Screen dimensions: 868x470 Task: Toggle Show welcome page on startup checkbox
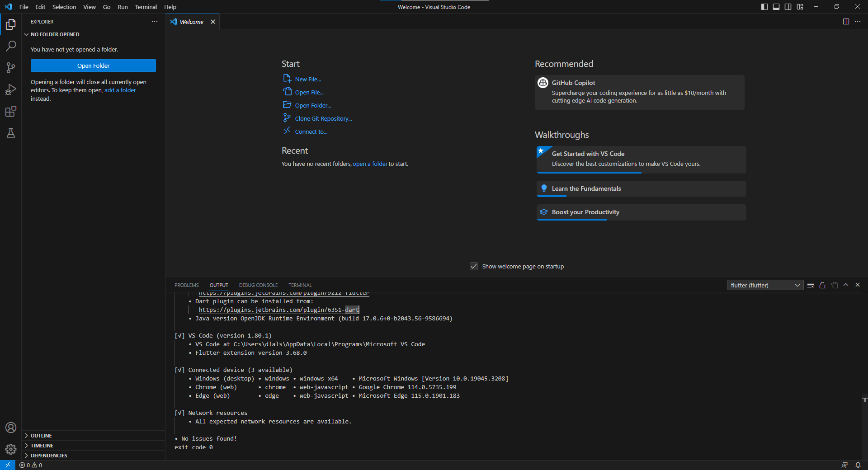coord(474,266)
